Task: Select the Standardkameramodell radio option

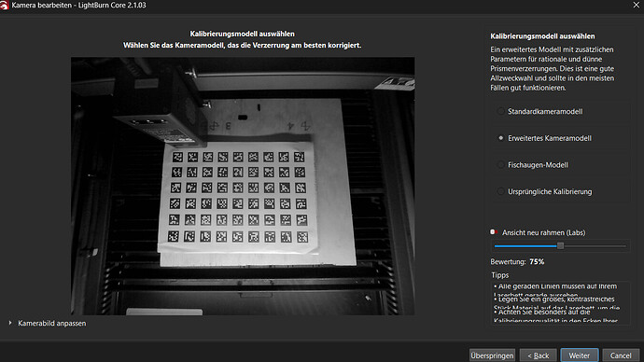Action: (x=500, y=111)
